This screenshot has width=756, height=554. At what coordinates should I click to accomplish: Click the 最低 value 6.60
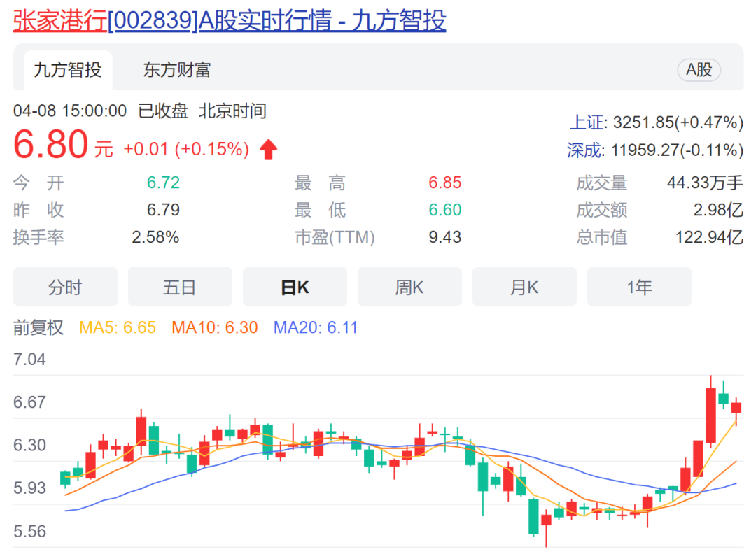445,210
